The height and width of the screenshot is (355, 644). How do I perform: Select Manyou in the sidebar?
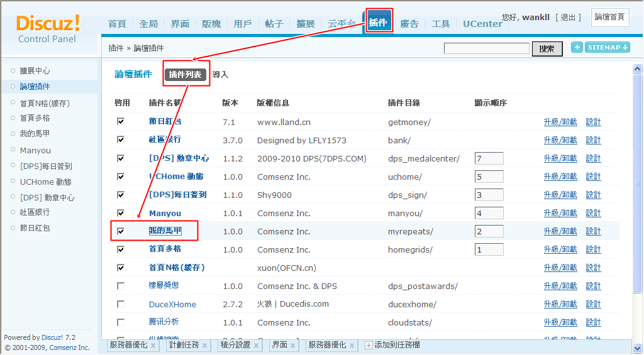point(35,151)
